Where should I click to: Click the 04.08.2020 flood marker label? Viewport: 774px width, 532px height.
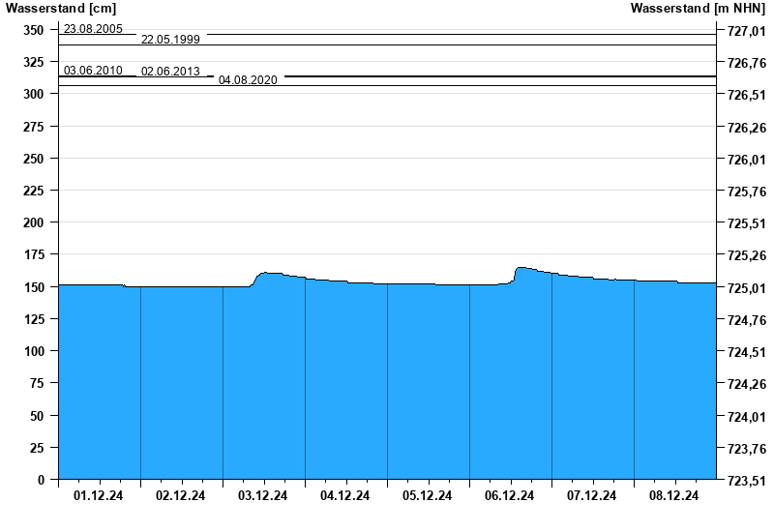tap(248, 80)
